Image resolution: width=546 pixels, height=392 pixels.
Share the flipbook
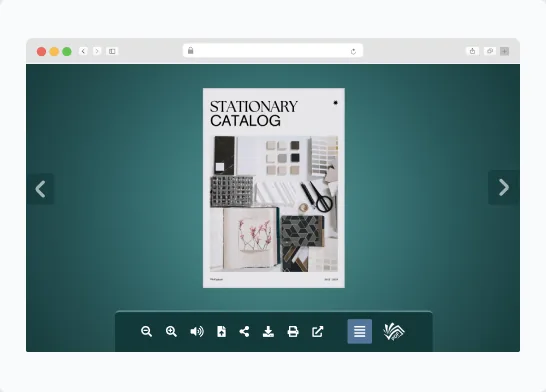(244, 331)
